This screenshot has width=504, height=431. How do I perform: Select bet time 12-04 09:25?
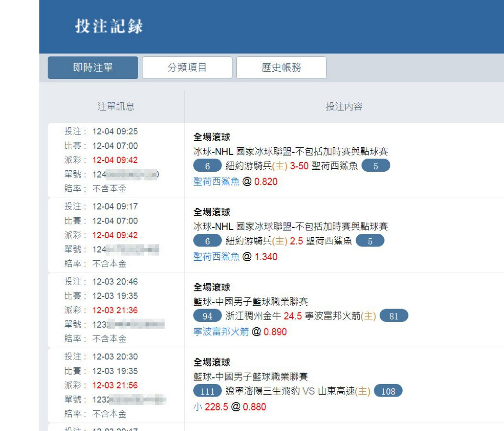pyautogui.click(x=115, y=132)
